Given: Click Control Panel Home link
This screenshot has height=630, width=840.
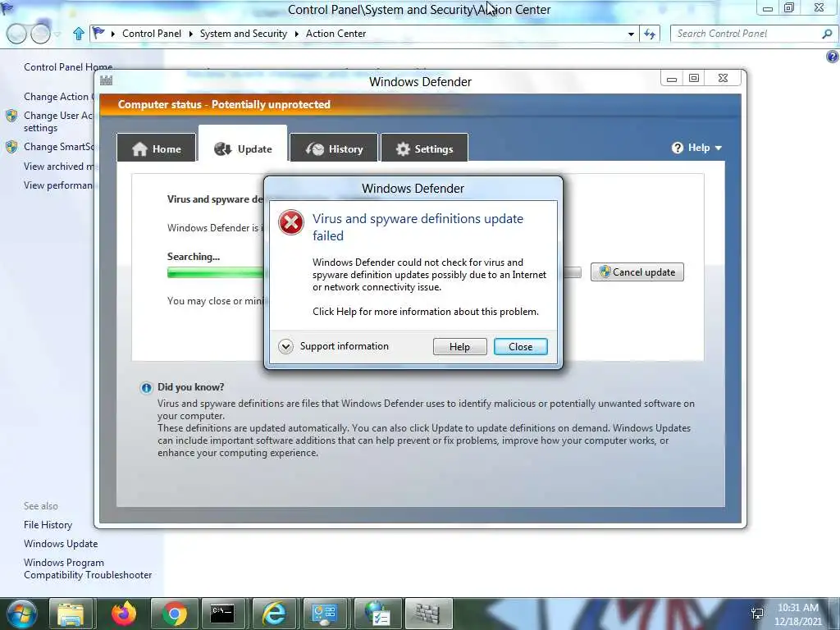Looking at the screenshot, I should coord(68,67).
